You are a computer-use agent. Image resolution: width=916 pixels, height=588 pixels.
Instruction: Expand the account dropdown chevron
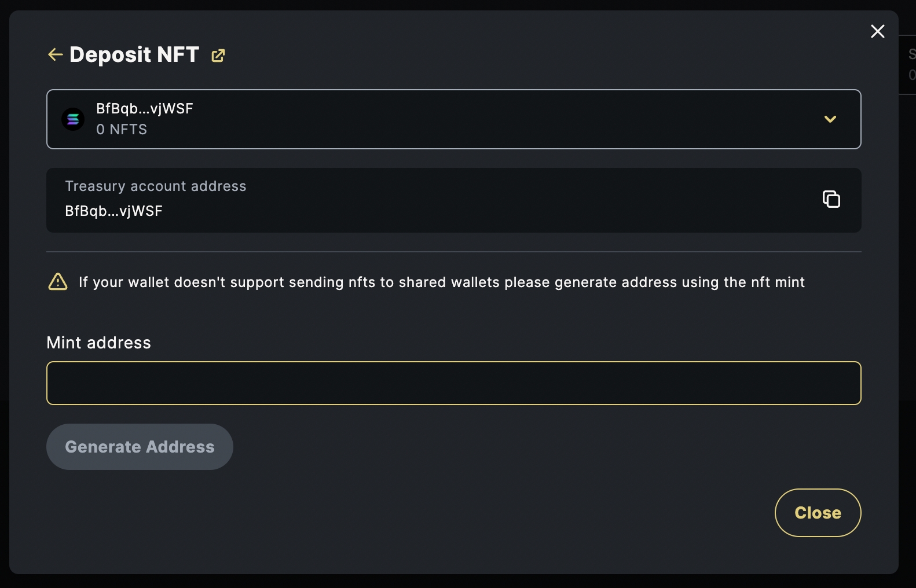(830, 119)
